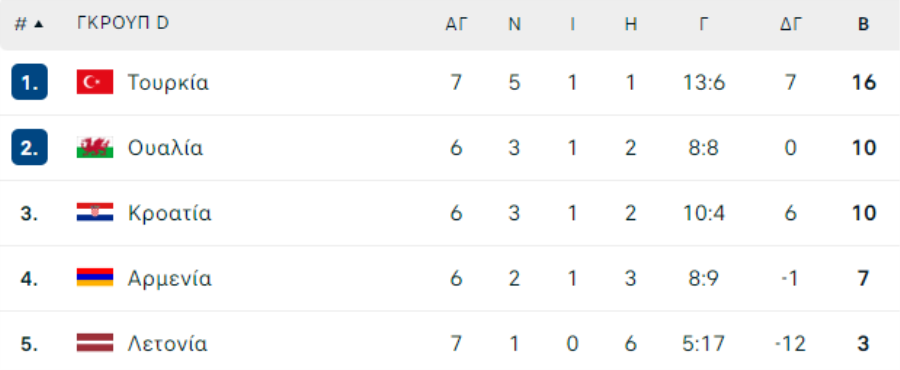This screenshot has height=370, width=900.
Task: Click the Wales flag icon
Action: tap(95, 147)
